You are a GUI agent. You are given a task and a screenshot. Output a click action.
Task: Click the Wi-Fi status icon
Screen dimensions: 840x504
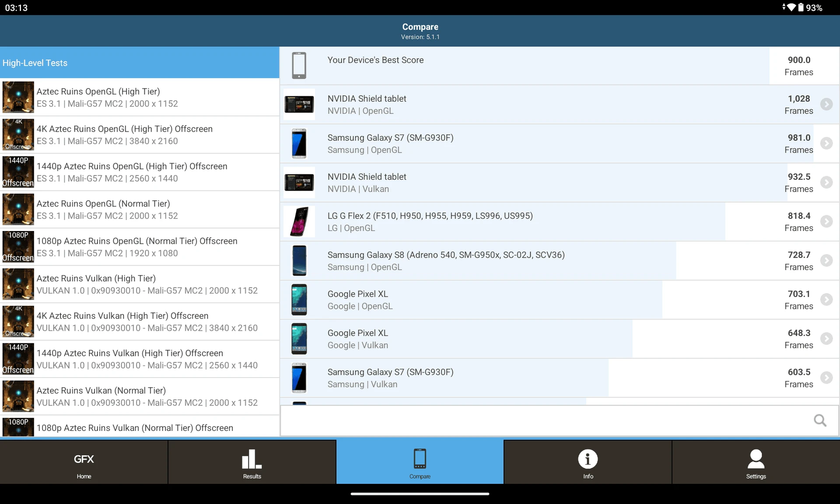791,7
